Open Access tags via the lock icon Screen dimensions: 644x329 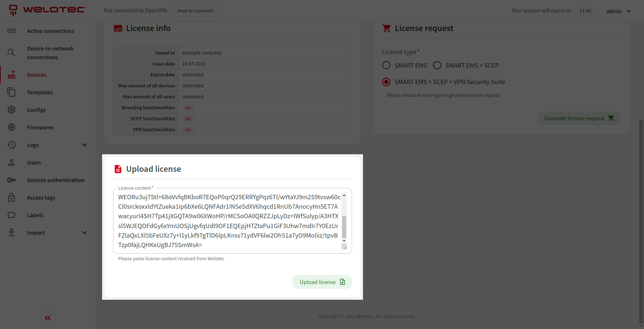click(12, 197)
